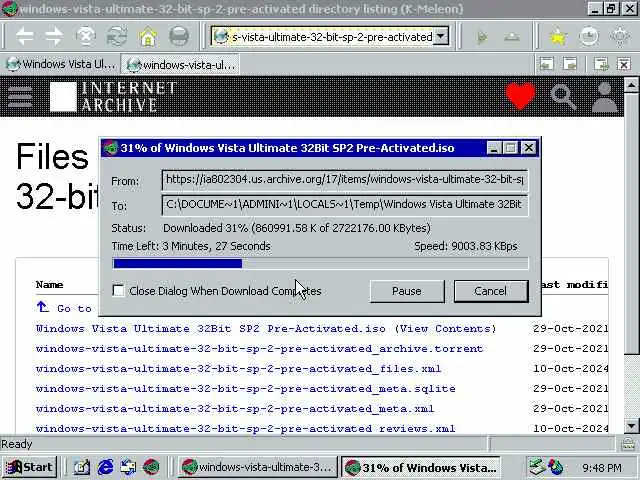Pause the download
This screenshot has height=480, width=640.
tap(407, 291)
